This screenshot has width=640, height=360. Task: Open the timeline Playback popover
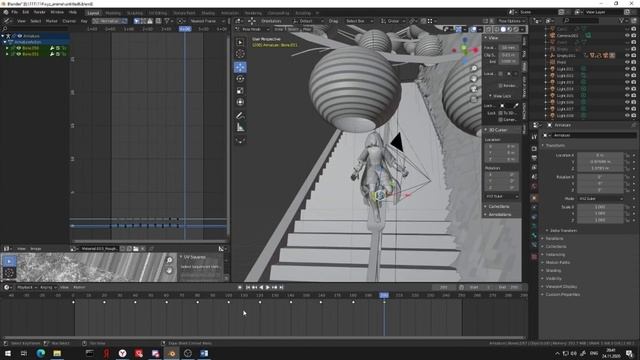tap(27, 287)
